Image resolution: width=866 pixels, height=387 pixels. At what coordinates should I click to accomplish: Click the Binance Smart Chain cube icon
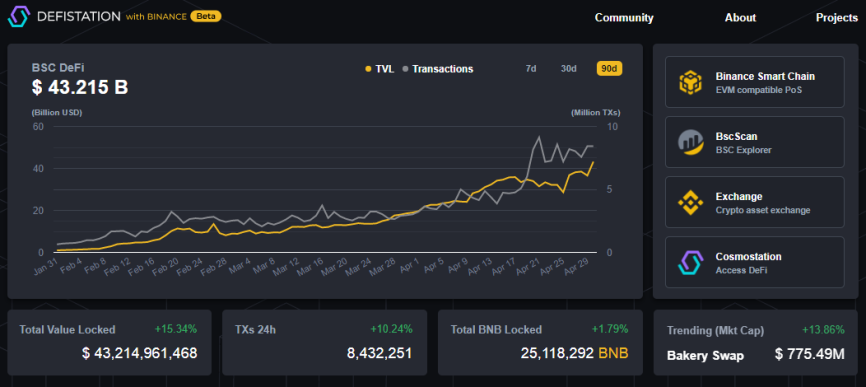(x=690, y=82)
